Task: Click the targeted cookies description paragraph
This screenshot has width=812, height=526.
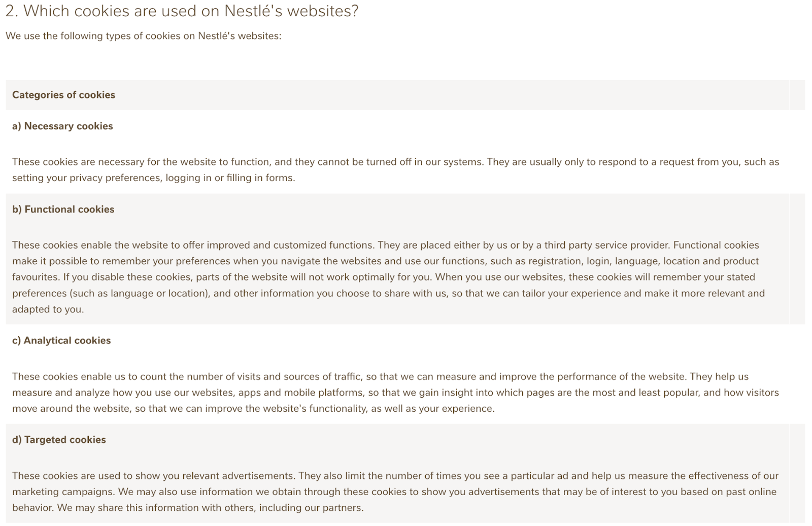Action: [395, 492]
